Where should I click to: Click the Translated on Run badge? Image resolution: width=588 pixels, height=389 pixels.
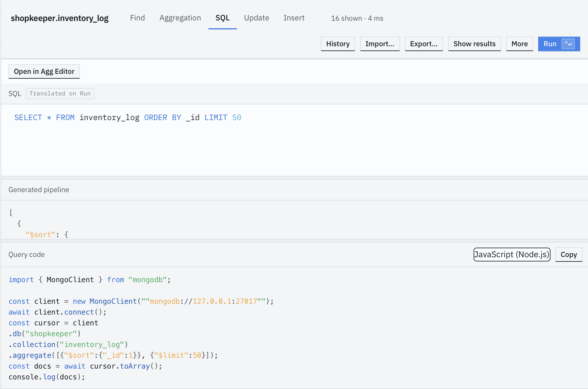(60, 94)
